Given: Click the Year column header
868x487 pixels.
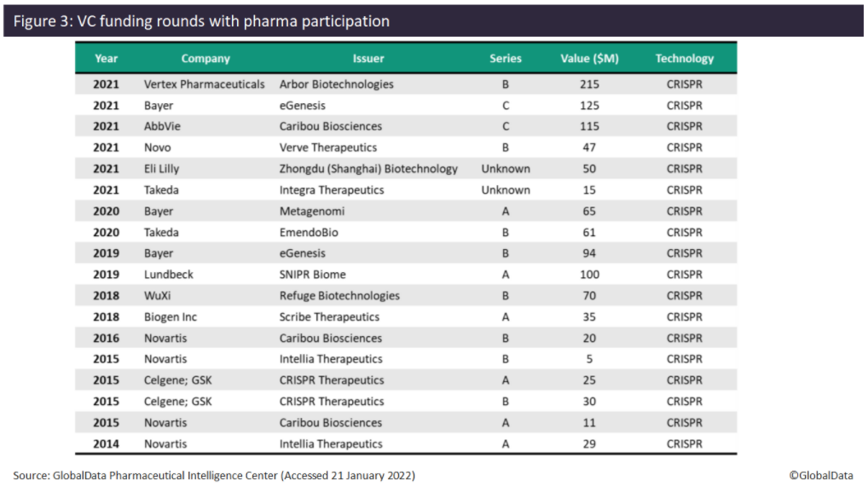Looking at the screenshot, I should pos(107,59).
